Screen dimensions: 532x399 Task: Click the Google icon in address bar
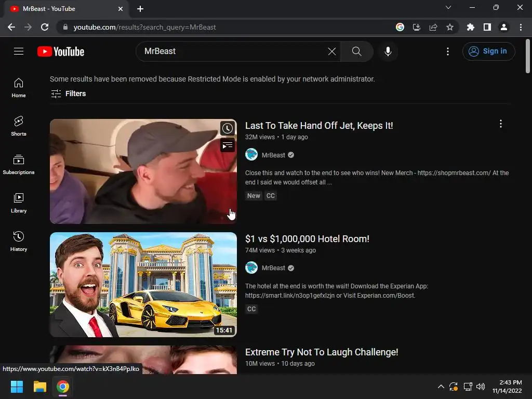[400, 27]
